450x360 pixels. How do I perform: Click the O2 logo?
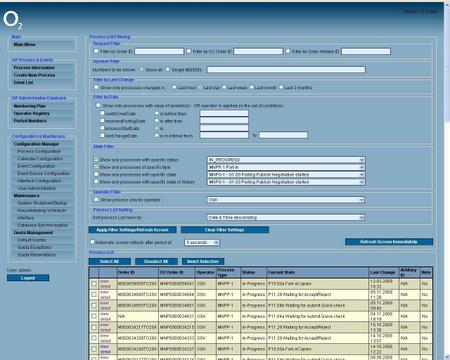13,20
